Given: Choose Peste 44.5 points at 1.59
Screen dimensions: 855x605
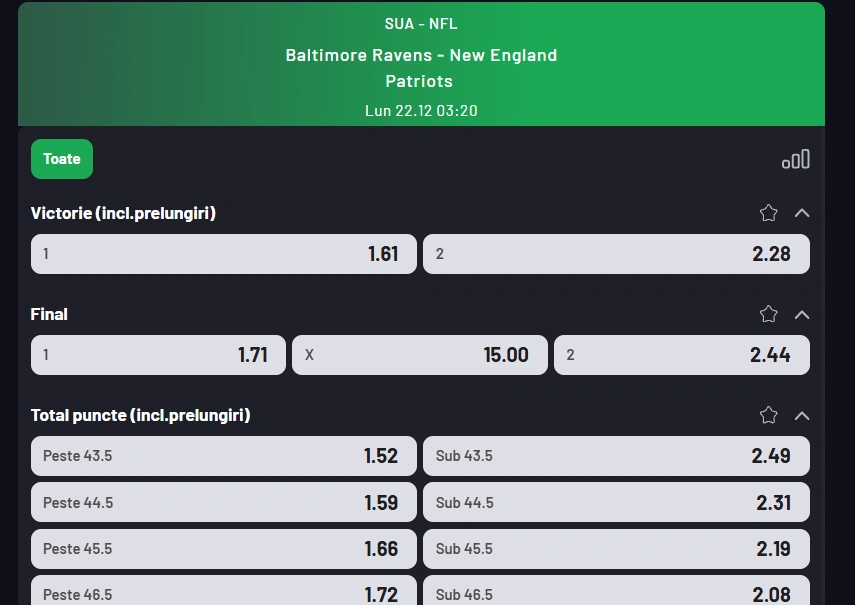Looking at the screenshot, I should tap(223, 502).
